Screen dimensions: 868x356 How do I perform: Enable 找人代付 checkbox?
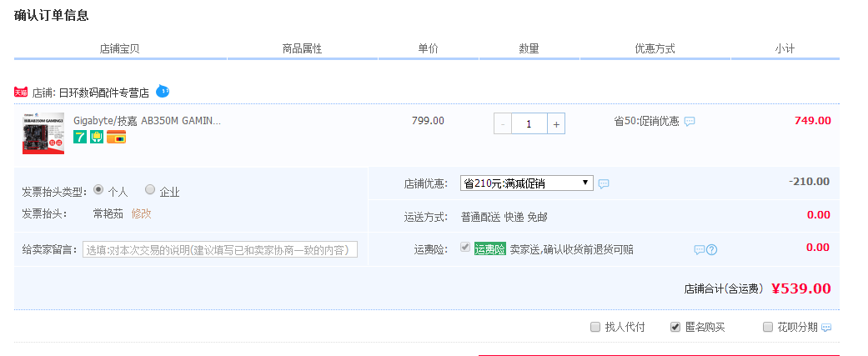pos(595,327)
